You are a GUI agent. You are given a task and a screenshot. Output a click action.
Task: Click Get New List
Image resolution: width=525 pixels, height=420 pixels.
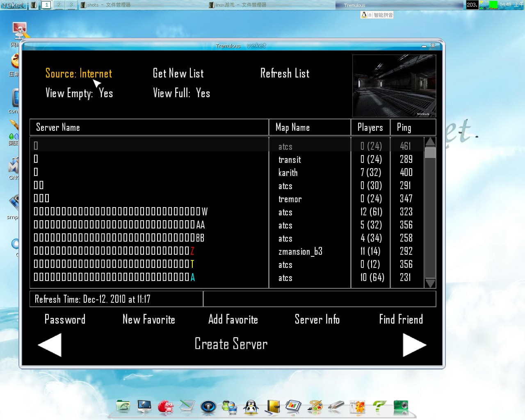coord(178,73)
